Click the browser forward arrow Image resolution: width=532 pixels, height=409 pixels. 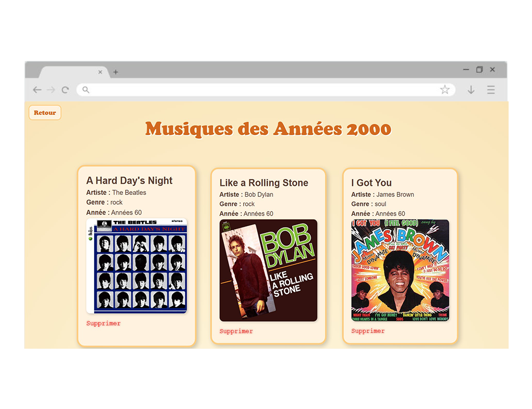pyautogui.click(x=51, y=90)
